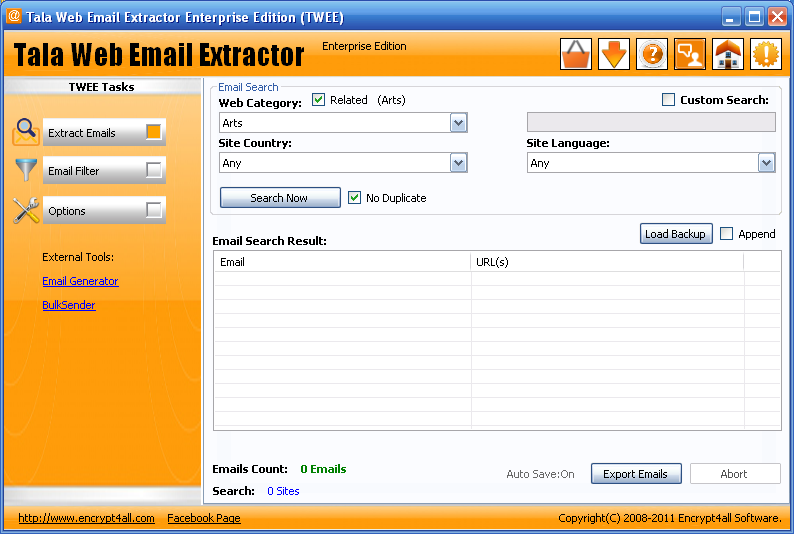Screen dimensions: 794x534
Task: Click the Email column header
Action: (342, 262)
